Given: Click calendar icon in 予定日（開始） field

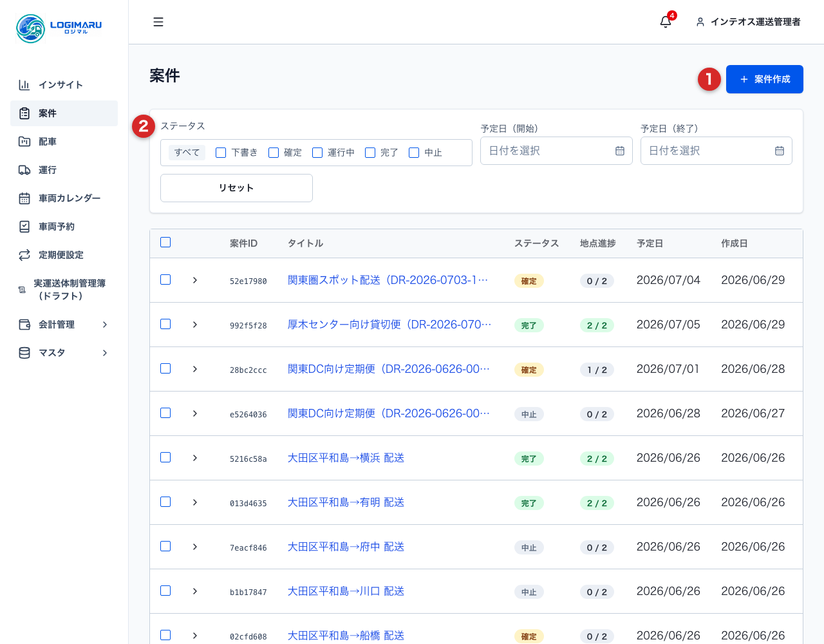Looking at the screenshot, I should (x=620, y=151).
